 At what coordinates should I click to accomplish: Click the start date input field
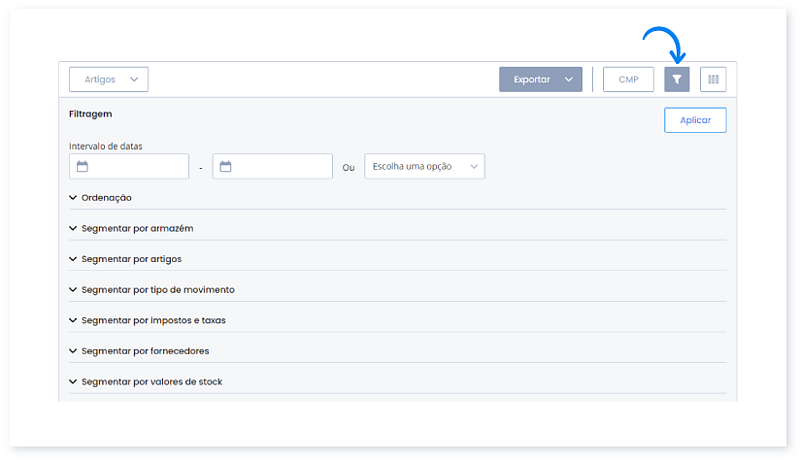click(x=140, y=167)
